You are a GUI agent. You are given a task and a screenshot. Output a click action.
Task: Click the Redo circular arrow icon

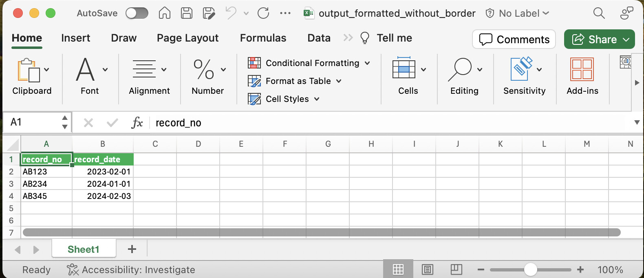pos(263,13)
